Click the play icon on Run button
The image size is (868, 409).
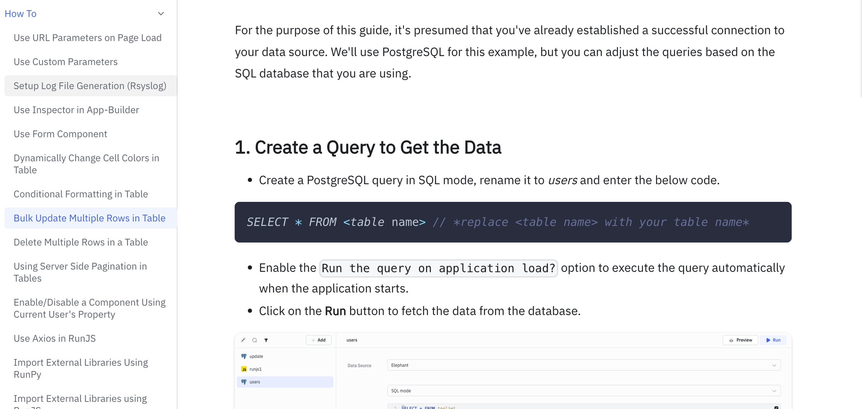tap(768, 340)
